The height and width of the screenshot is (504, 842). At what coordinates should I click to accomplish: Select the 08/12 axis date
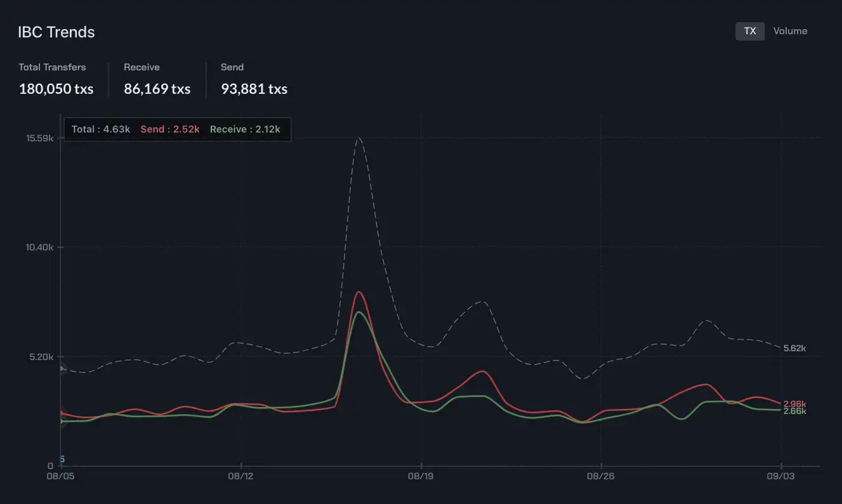(x=242, y=476)
